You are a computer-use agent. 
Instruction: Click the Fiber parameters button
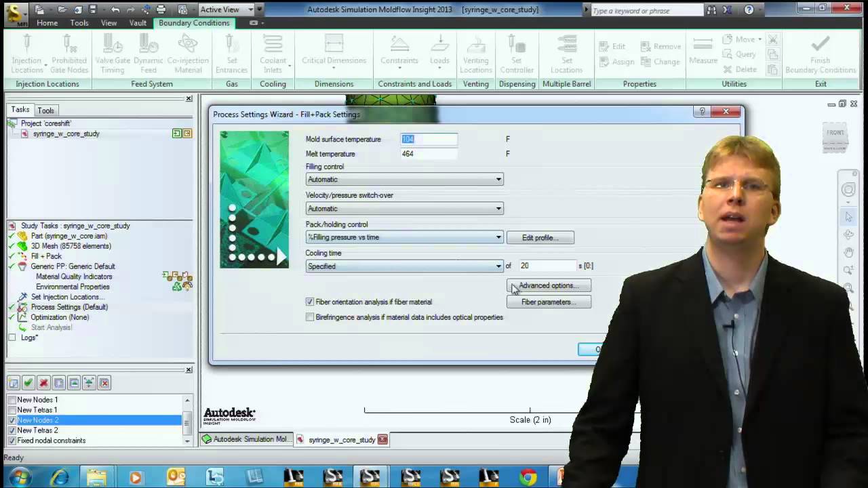coord(549,302)
